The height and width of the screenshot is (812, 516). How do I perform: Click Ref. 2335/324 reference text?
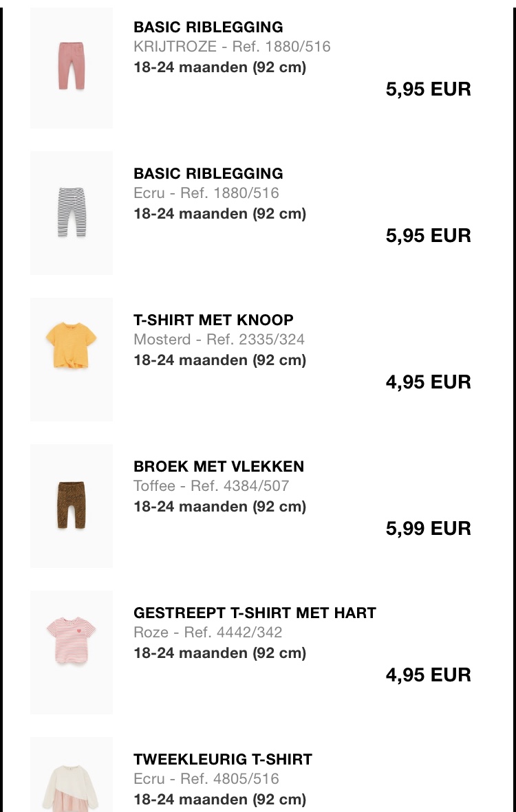[x=255, y=340]
